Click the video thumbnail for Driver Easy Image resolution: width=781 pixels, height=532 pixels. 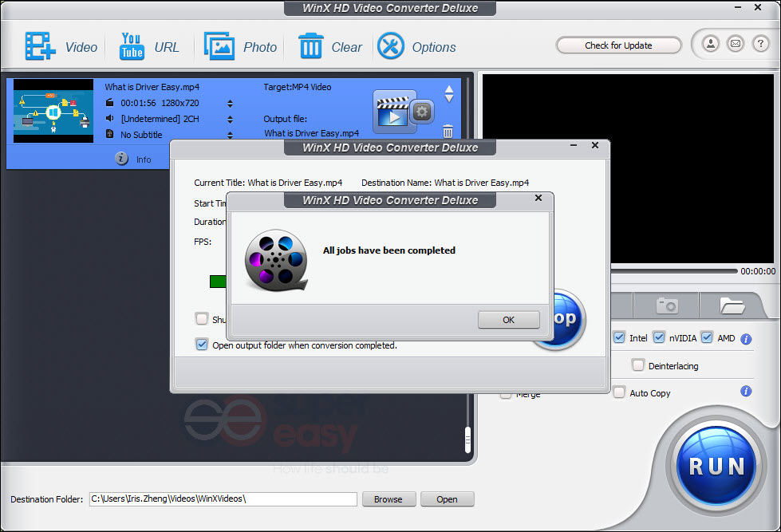click(53, 111)
